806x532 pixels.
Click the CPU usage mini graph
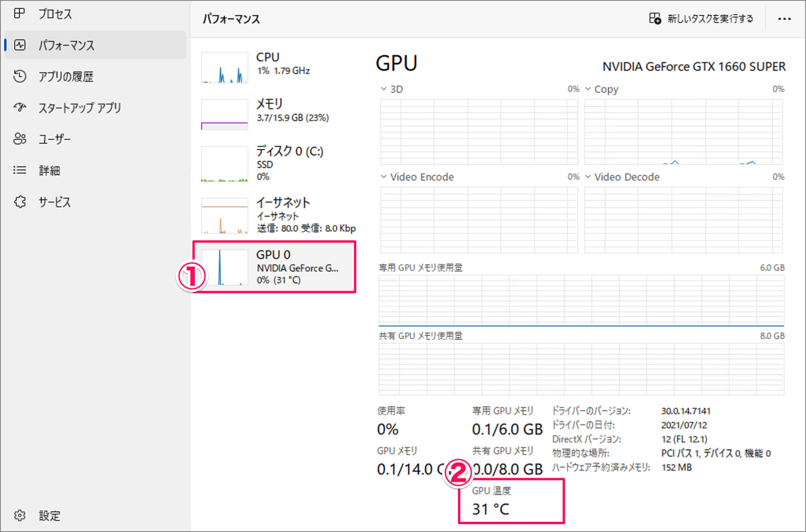click(x=224, y=67)
